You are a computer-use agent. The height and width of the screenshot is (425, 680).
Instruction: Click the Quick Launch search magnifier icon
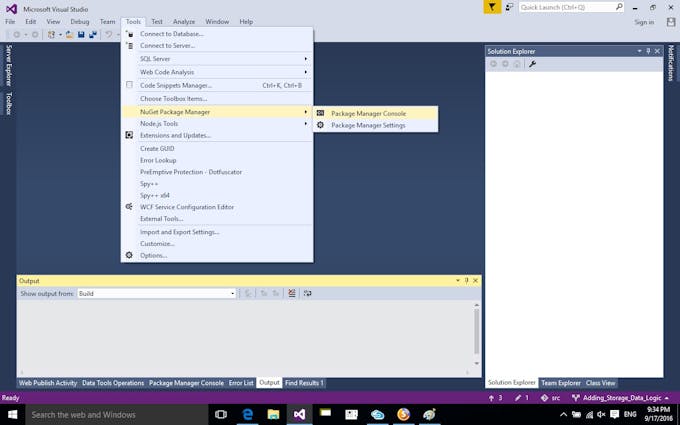click(x=619, y=7)
